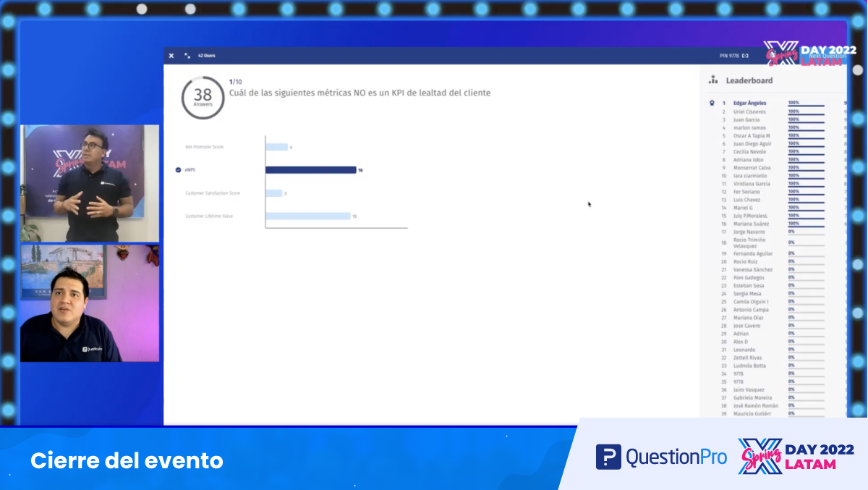The width and height of the screenshot is (868, 490).
Task: Select leaderboard entry 'Oscar A Tapia M'
Action: [752, 136]
